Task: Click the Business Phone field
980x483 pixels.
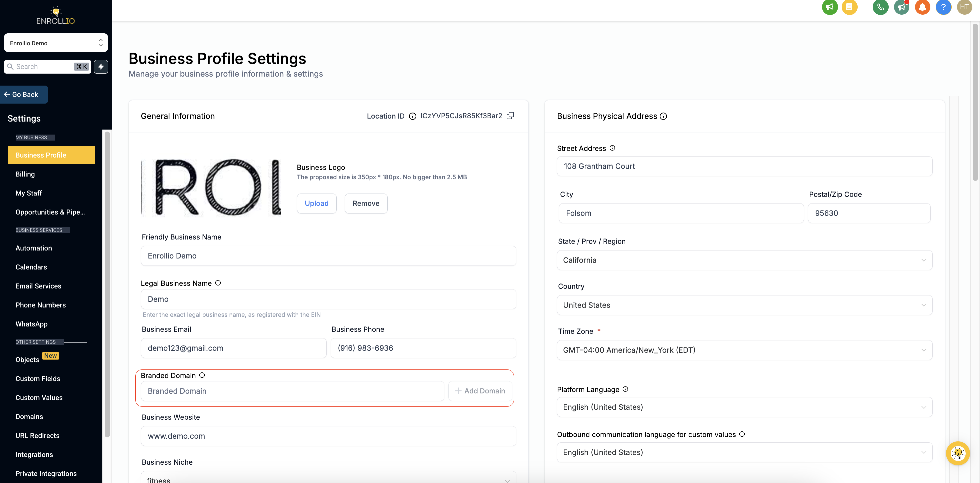Action: [423, 348]
